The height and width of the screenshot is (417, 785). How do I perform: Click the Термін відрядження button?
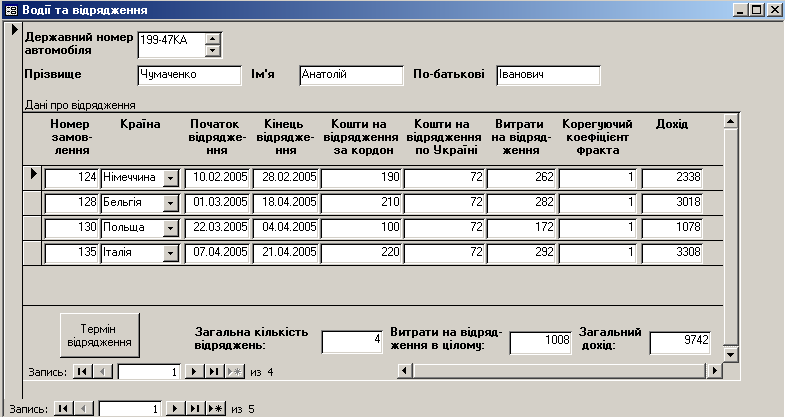(x=100, y=335)
